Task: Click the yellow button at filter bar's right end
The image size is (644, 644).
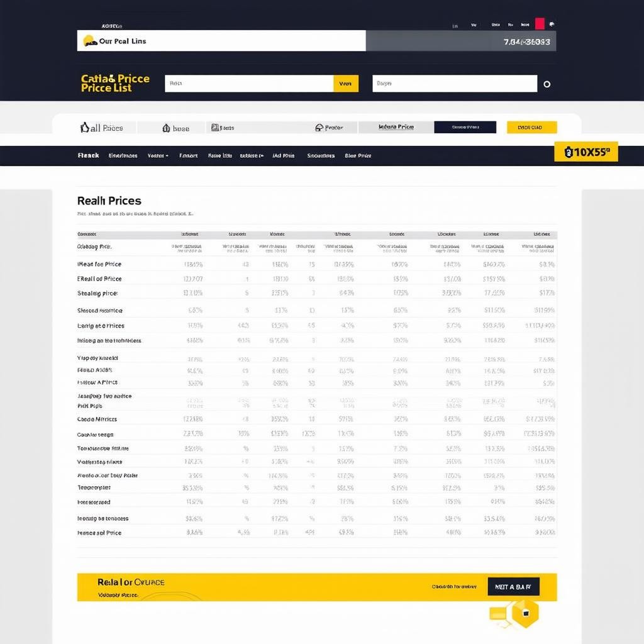Action: click(x=531, y=127)
